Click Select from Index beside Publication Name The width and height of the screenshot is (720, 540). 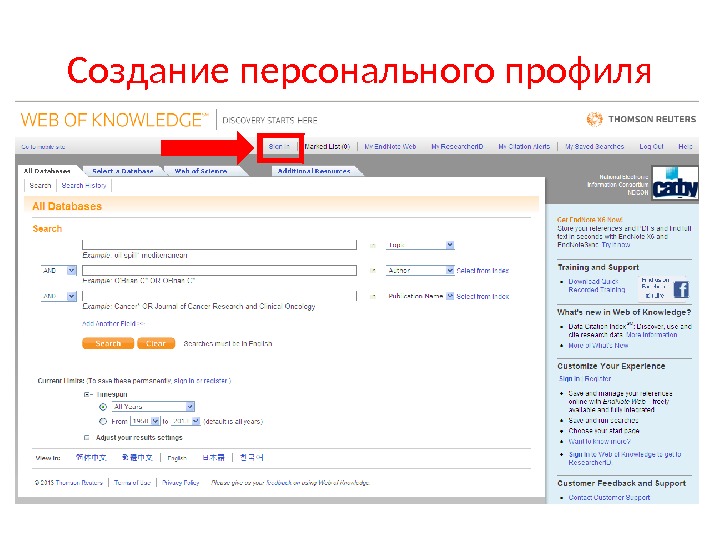(483, 296)
